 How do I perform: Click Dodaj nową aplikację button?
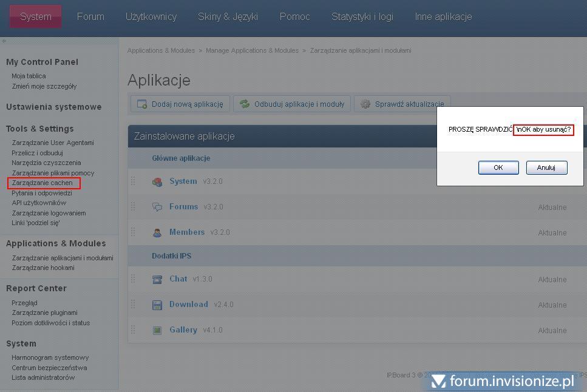pyautogui.click(x=180, y=104)
